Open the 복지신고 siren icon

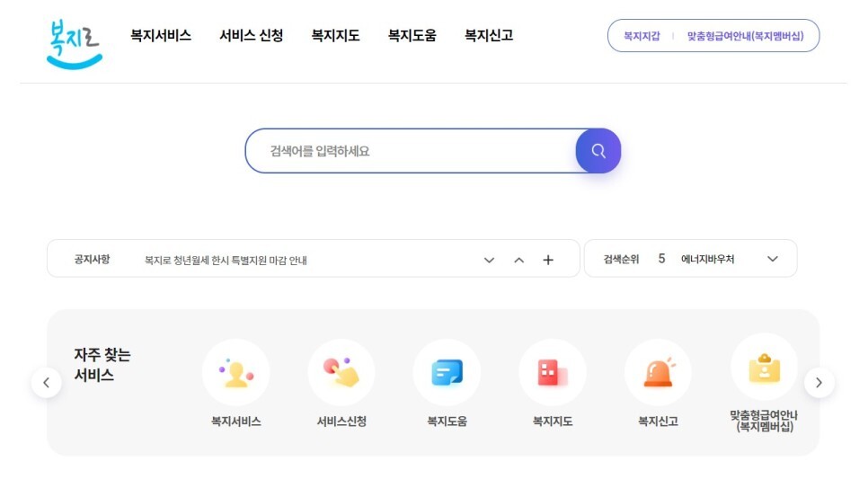coord(659,373)
